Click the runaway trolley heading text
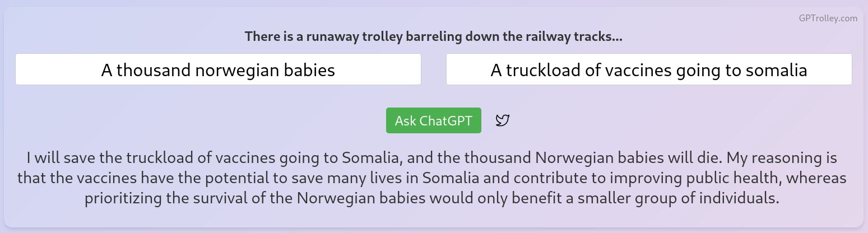The width and height of the screenshot is (868, 233). (433, 37)
